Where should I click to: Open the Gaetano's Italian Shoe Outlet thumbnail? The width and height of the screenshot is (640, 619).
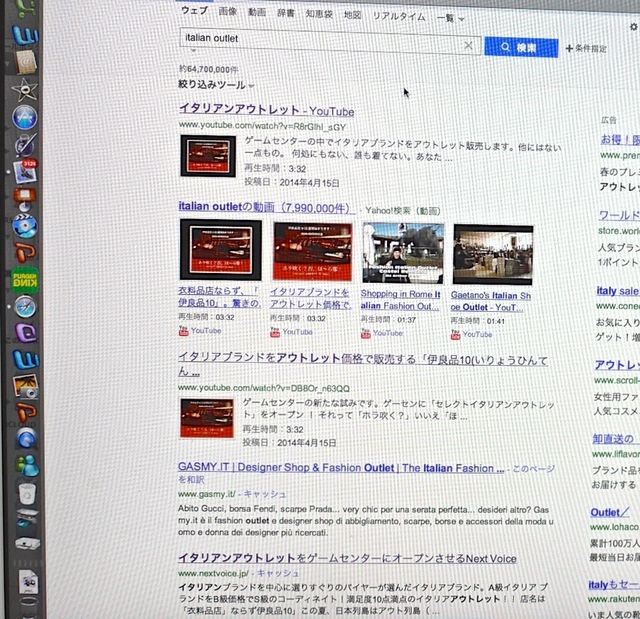click(493, 255)
